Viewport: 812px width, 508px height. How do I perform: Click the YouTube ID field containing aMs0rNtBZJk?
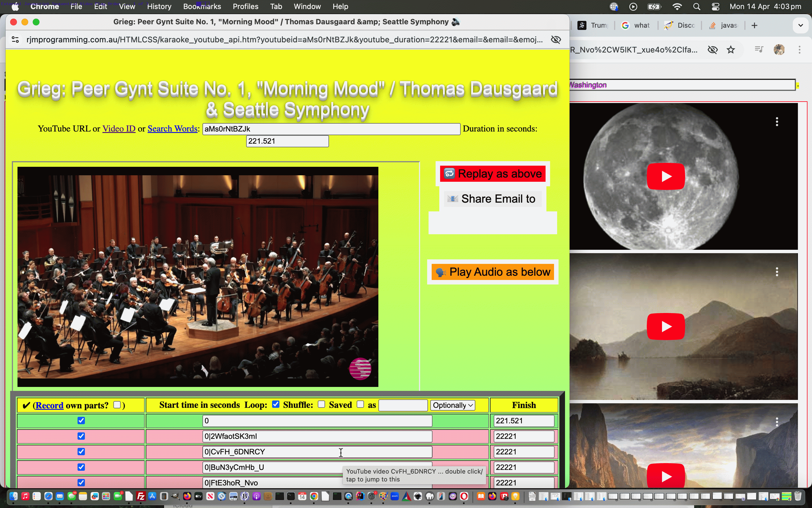click(x=331, y=129)
